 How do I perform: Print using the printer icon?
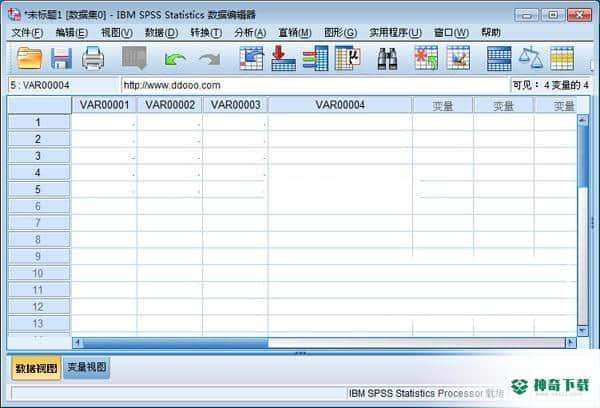click(x=93, y=58)
